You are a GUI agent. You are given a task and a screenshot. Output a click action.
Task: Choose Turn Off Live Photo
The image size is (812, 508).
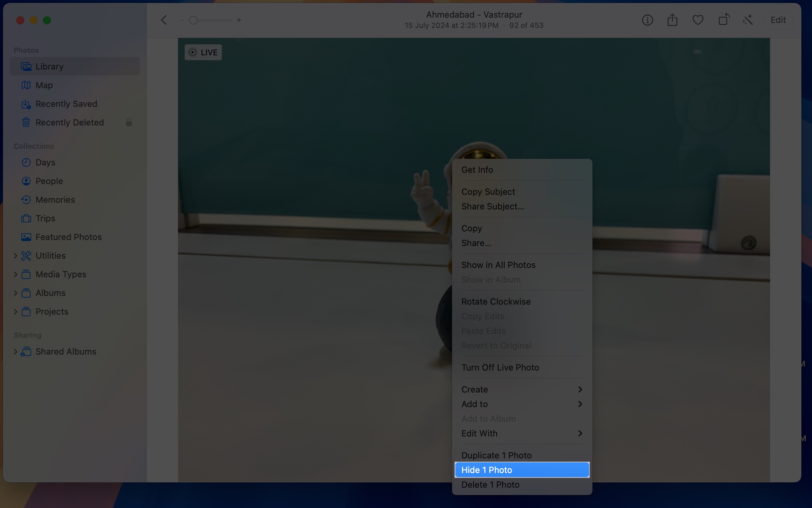tap(500, 367)
